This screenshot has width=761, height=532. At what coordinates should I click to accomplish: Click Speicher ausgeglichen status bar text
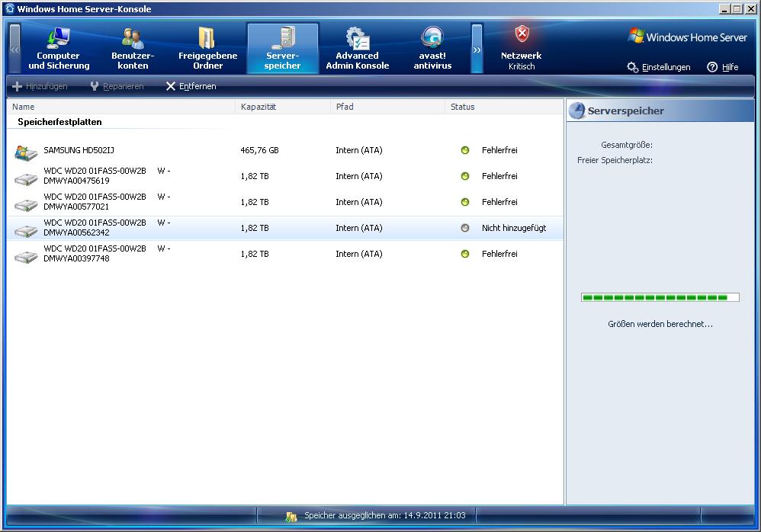point(385,515)
